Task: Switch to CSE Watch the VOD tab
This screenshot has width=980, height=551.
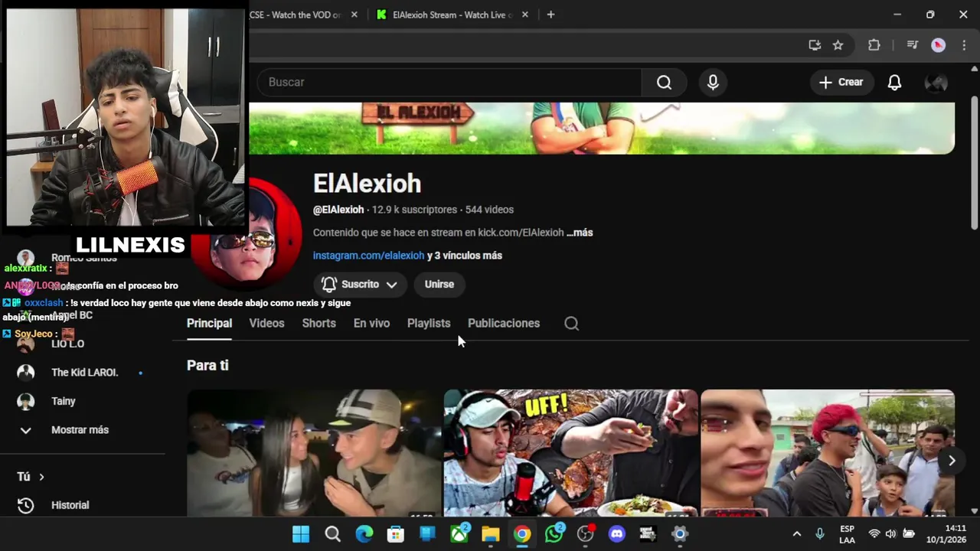Action: coord(299,15)
